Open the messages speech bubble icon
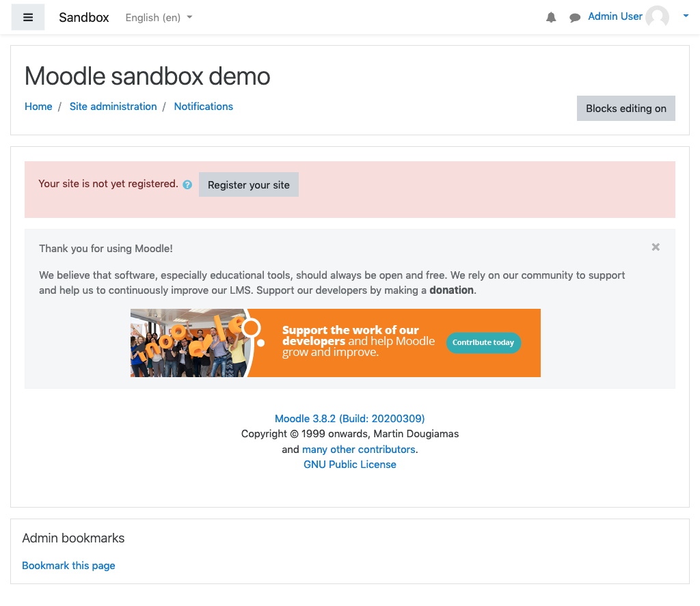Viewport: 700px width, 606px height. [574, 17]
